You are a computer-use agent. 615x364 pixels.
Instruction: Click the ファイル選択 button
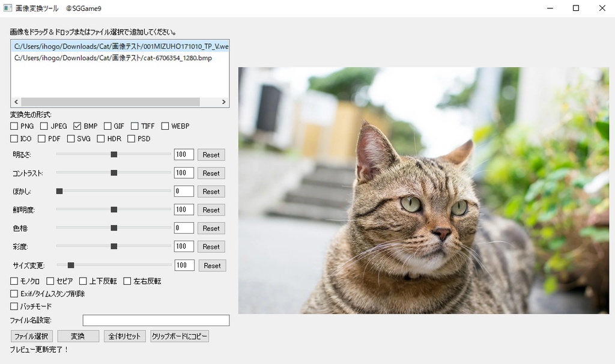31,336
